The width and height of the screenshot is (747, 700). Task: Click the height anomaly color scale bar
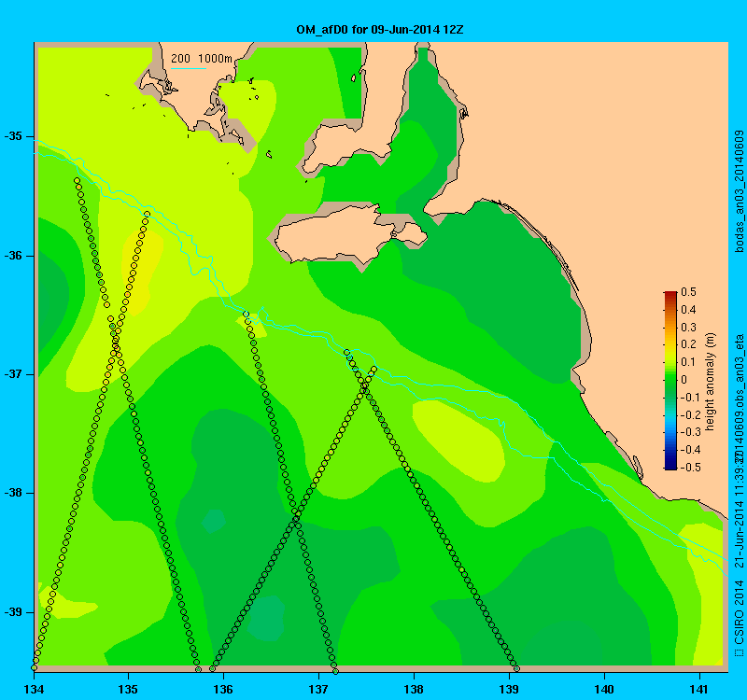[670, 381]
